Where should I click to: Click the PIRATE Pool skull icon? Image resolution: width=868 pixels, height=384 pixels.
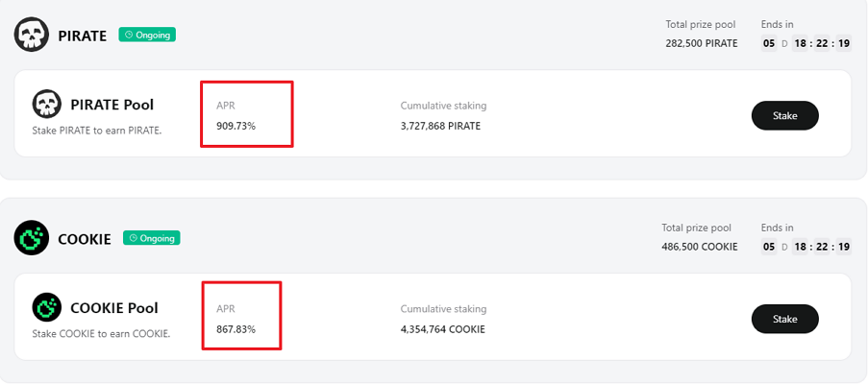46,104
